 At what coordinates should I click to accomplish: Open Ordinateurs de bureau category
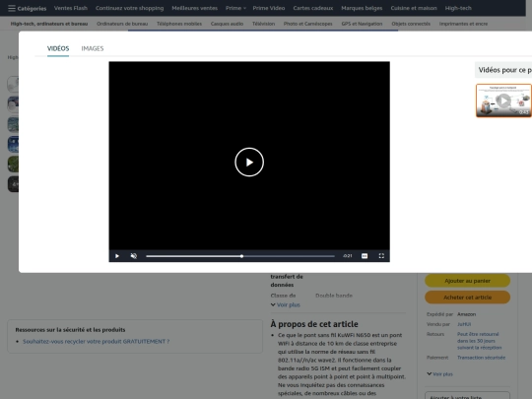coord(122,24)
